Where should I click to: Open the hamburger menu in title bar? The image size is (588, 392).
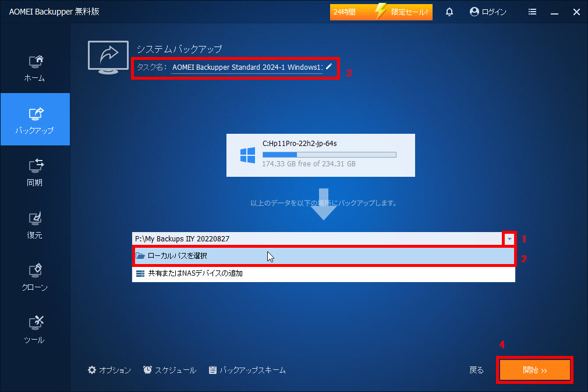point(532,12)
